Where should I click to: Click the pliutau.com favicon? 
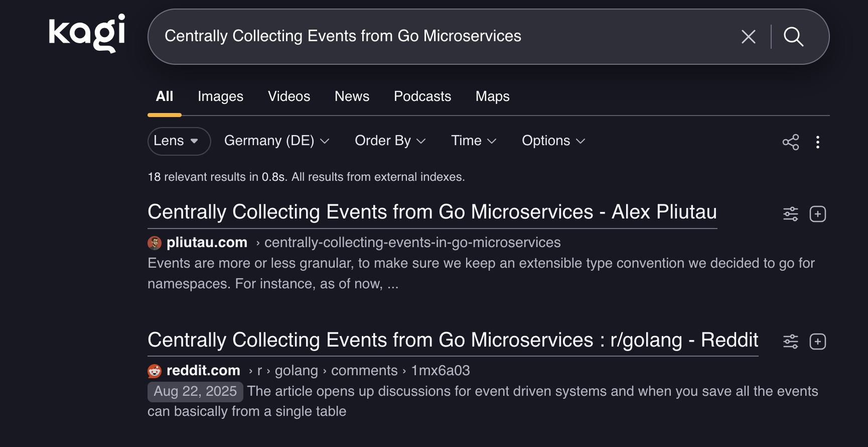coord(155,243)
